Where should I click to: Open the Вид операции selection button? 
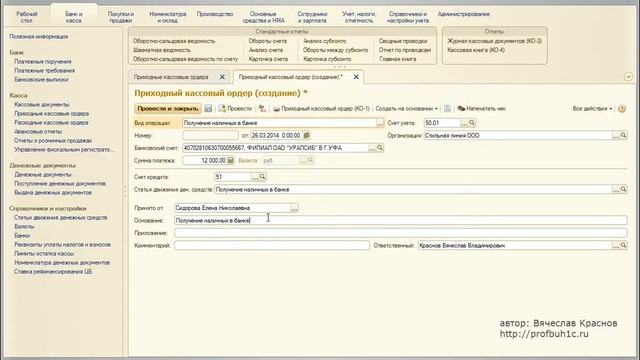pos(380,123)
